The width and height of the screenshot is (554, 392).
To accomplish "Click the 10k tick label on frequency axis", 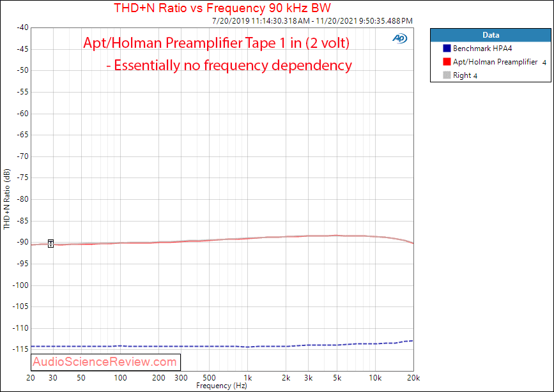I will point(375,378).
